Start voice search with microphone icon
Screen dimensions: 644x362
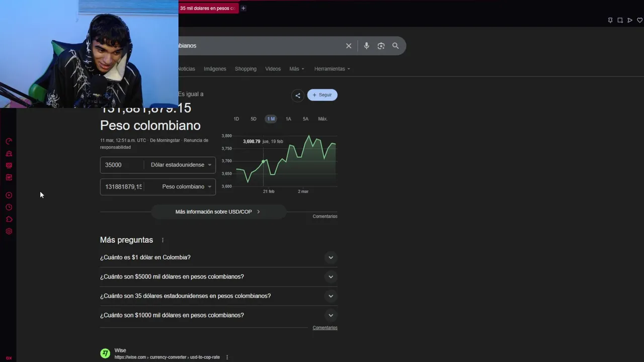(x=366, y=46)
